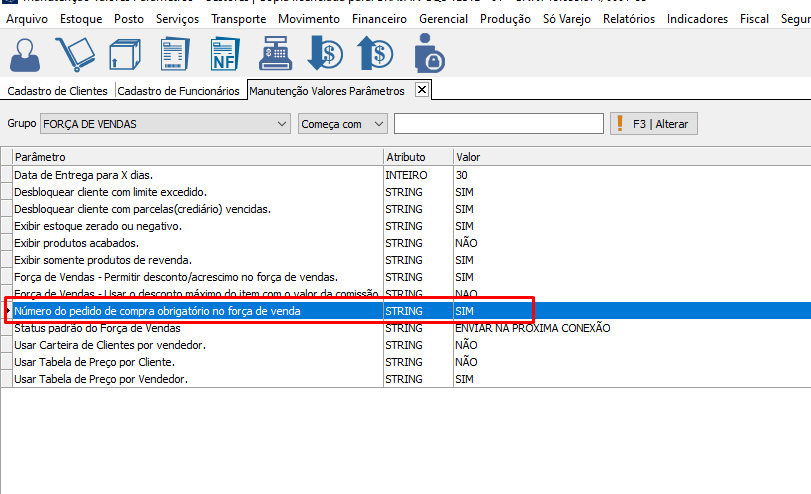This screenshot has height=494, width=811.
Task: Open the Relatórios menu
Action: 628,19
